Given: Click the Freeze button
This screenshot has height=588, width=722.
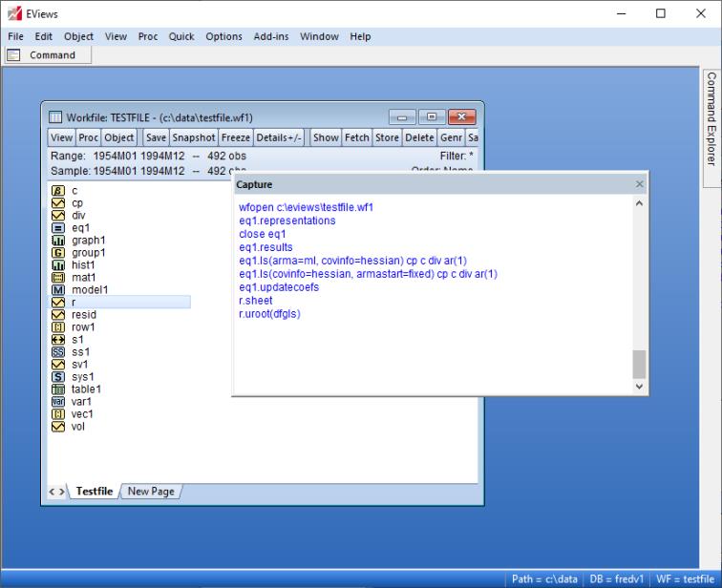Looking at the screenshot, I should coord(236,137).
